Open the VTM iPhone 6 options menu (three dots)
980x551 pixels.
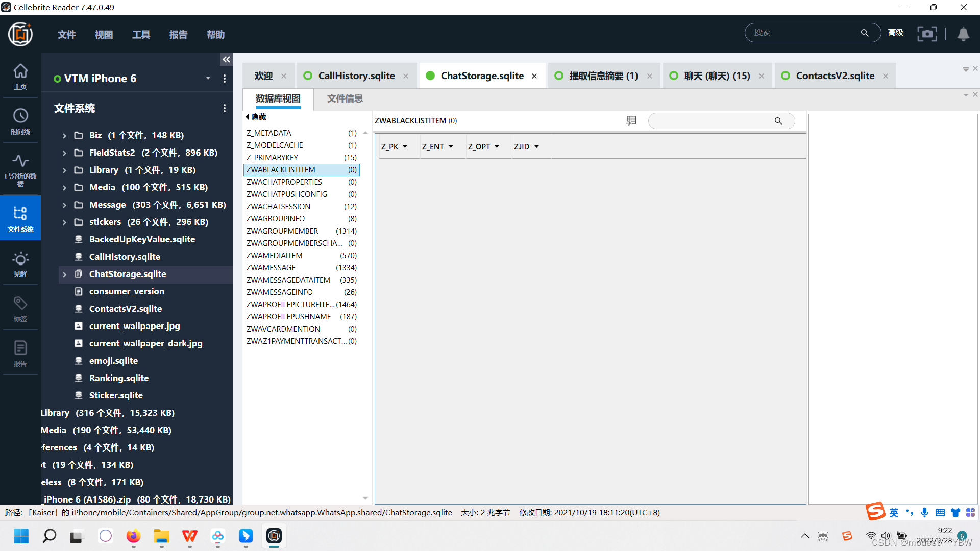(x=225, y=79)
